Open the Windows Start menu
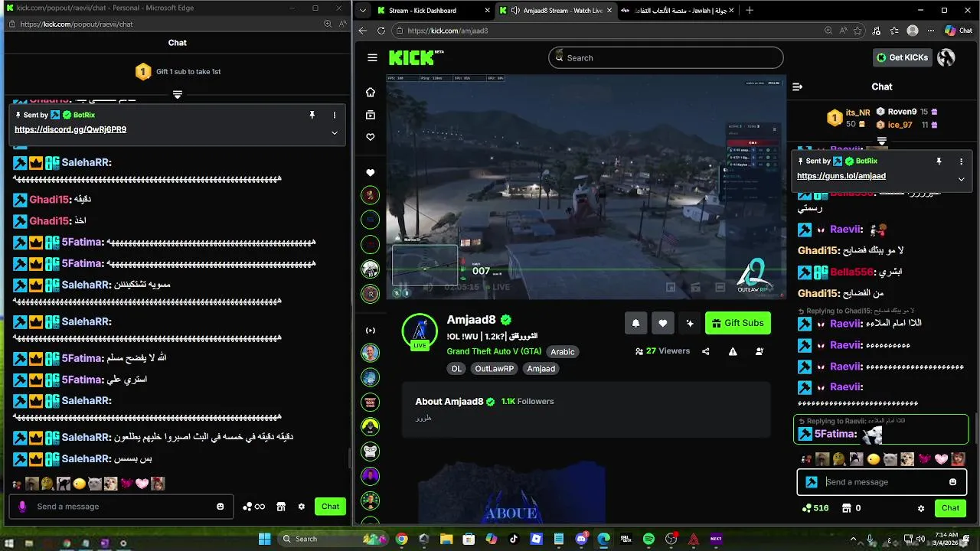Viewport: 980px width, 551px height. (x=264, y=539)
